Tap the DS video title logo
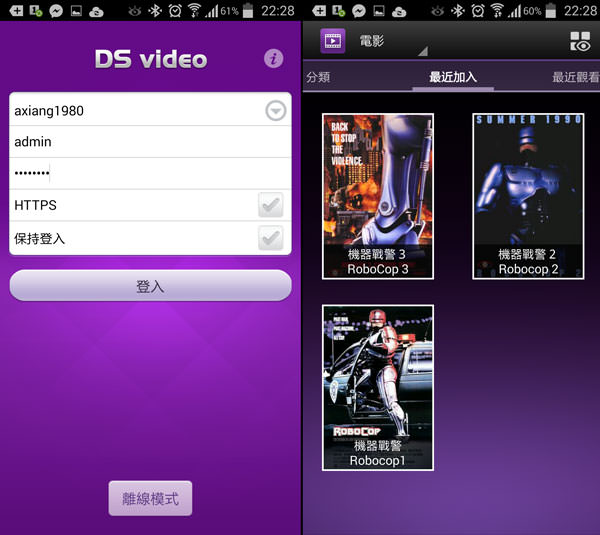 [x=151, y=59]
